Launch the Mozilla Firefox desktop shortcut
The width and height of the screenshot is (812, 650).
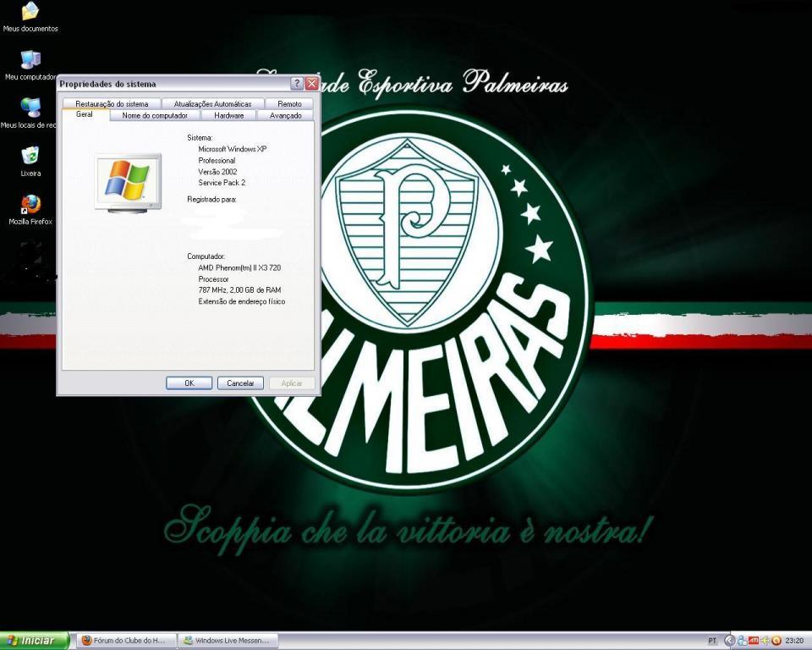coord(30,209)
